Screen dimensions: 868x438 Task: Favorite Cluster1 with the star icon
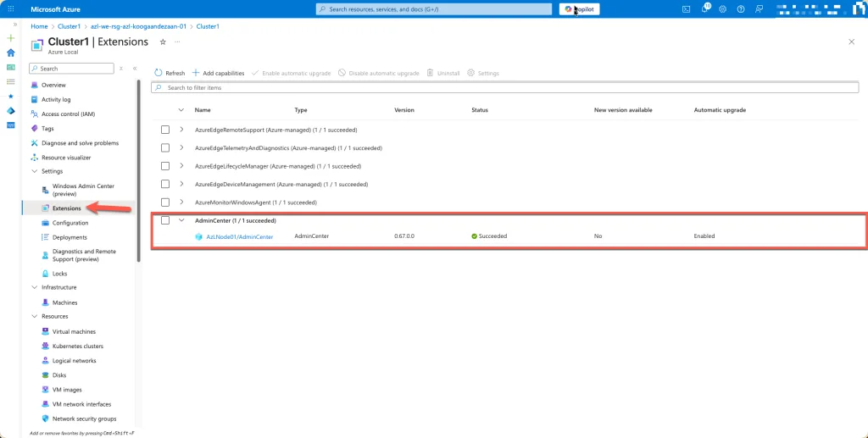pyautogui.click(x=163, y=42)
